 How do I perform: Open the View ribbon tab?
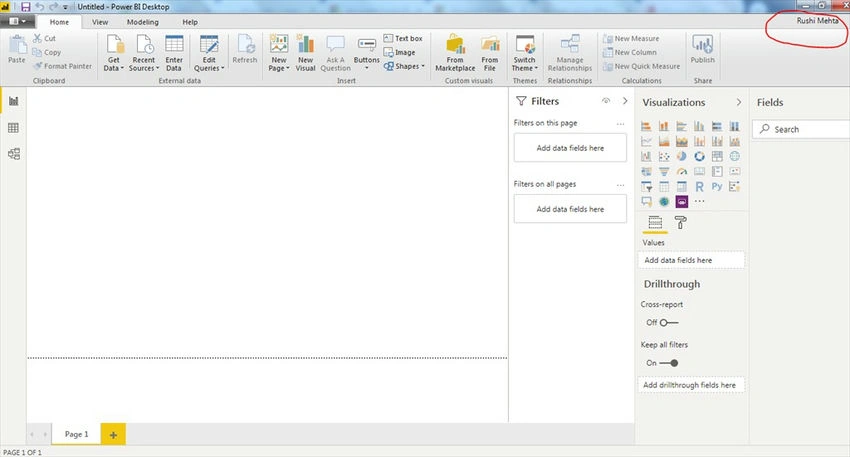click(100, 22)
